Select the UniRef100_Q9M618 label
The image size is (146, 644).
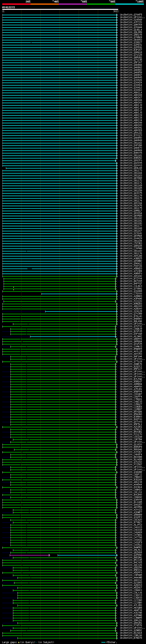(x=131, y=52)
